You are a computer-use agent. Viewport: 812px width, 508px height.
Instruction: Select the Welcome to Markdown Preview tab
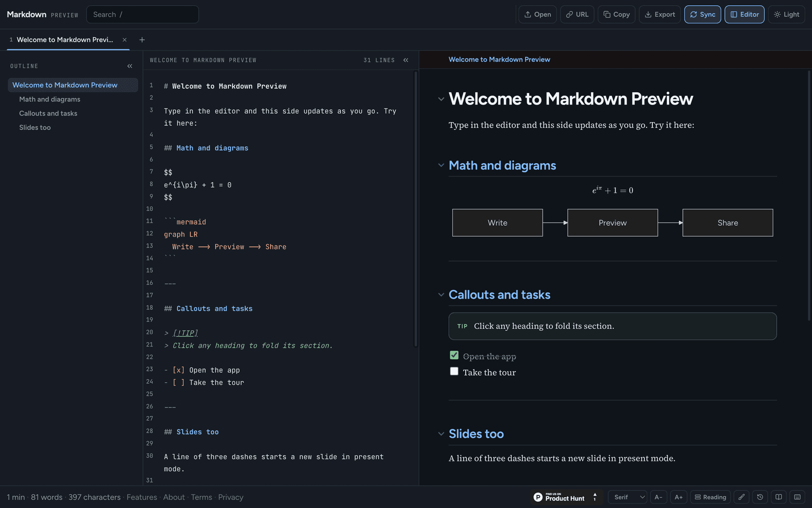coord(65,40)
